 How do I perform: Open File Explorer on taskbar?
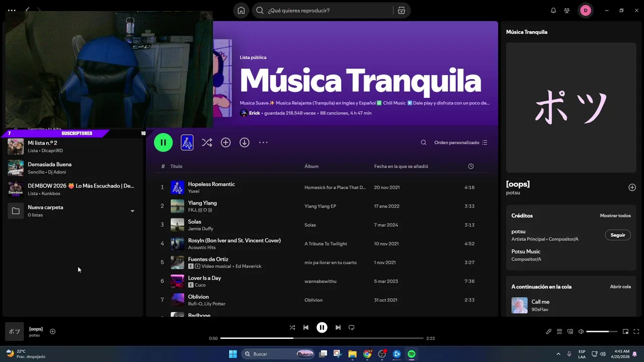point(352,354)
